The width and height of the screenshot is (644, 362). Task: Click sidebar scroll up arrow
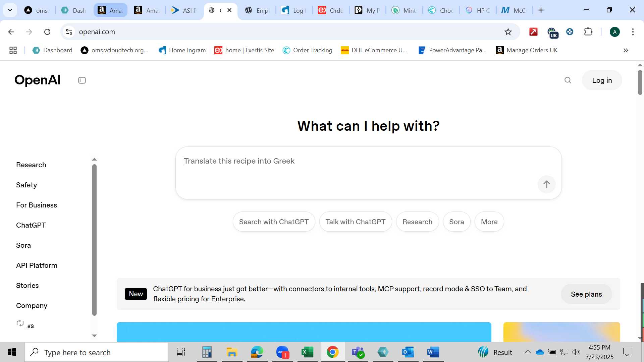click(x=94, y=160)
